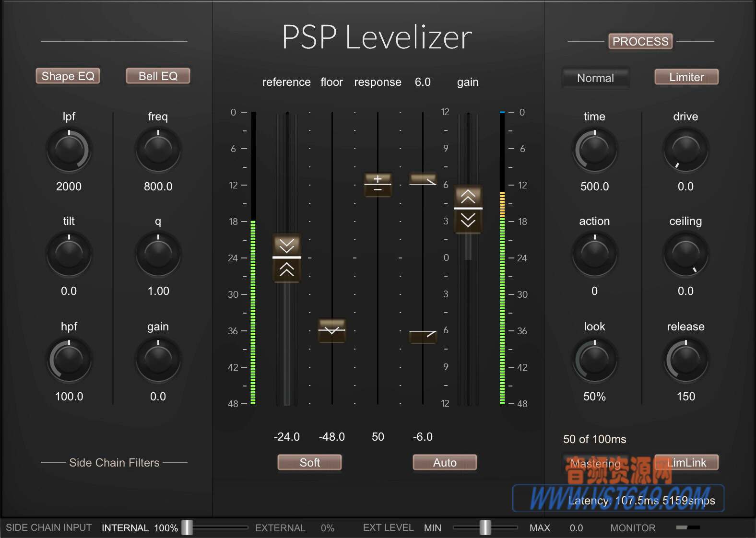This screenshot has height=538, width=756.
Task: Click the floor value -48.0
Action: pyautogui.click(x=332, y=437)
